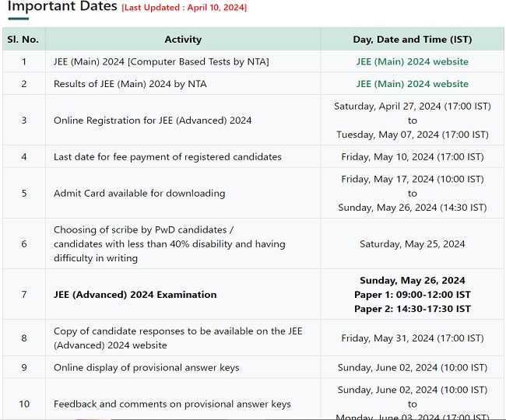The width and height of the screenshot is (506, 420).
Task: Select the Saturday, May 25, 2024 date cell
Action: tap(412, 243)
